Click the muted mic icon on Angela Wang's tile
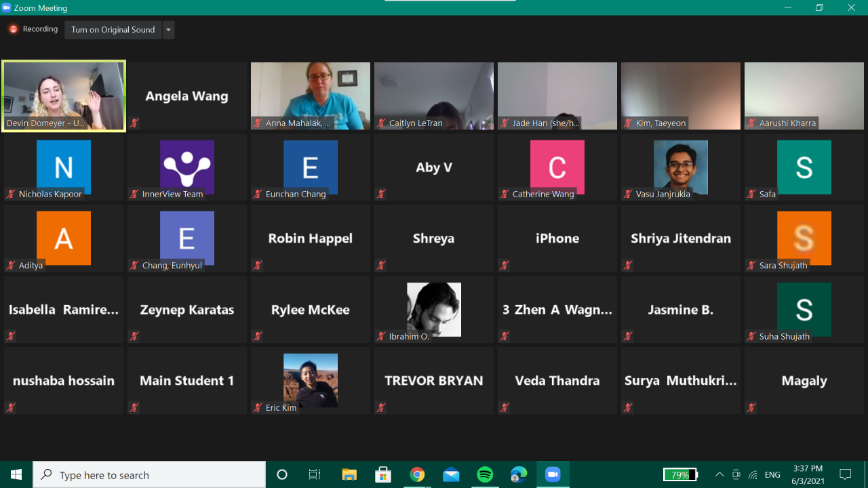 134,123
